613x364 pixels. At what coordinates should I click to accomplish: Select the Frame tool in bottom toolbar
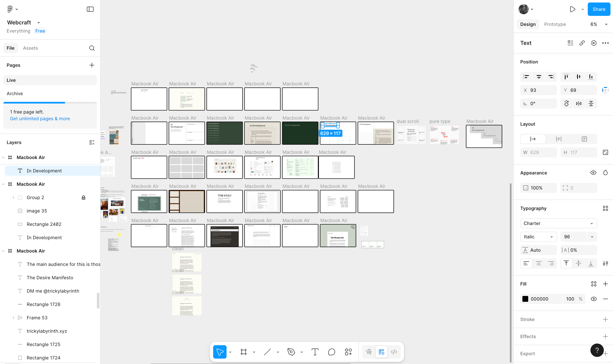(243, 352)
